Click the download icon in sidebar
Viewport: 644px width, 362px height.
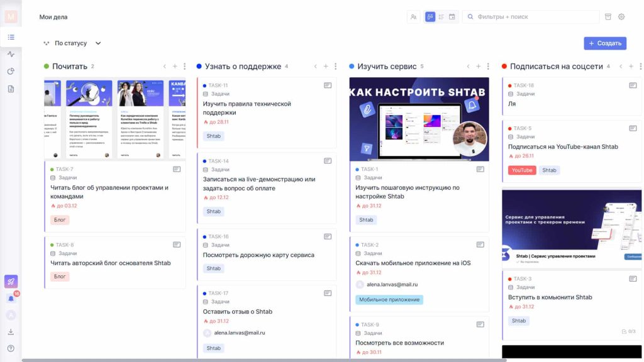(x=11, y=332)
